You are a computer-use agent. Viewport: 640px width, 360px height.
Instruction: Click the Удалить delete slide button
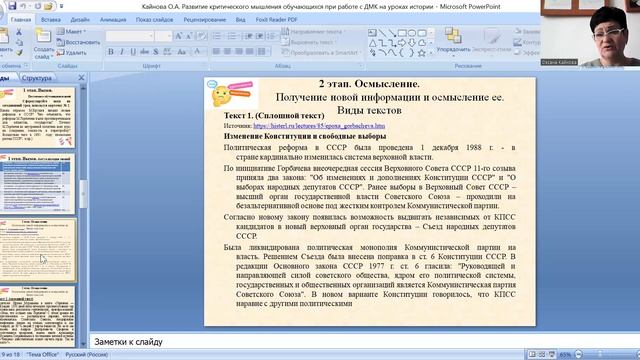71,53
